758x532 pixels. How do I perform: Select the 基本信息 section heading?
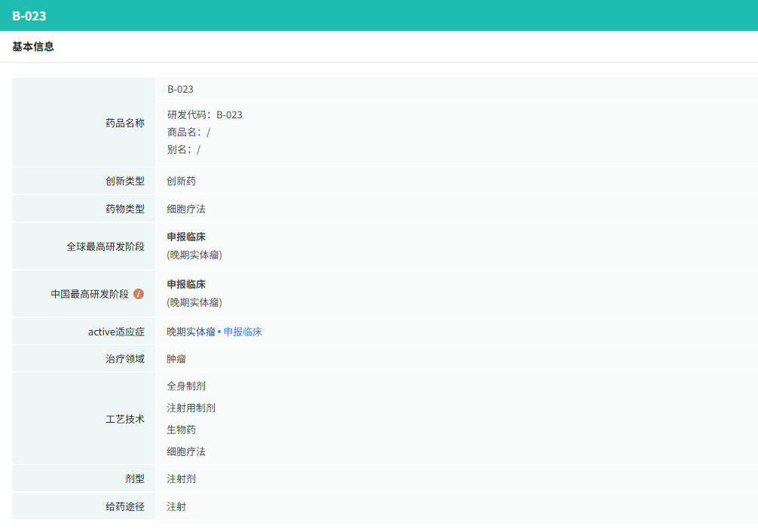[33, 47]
